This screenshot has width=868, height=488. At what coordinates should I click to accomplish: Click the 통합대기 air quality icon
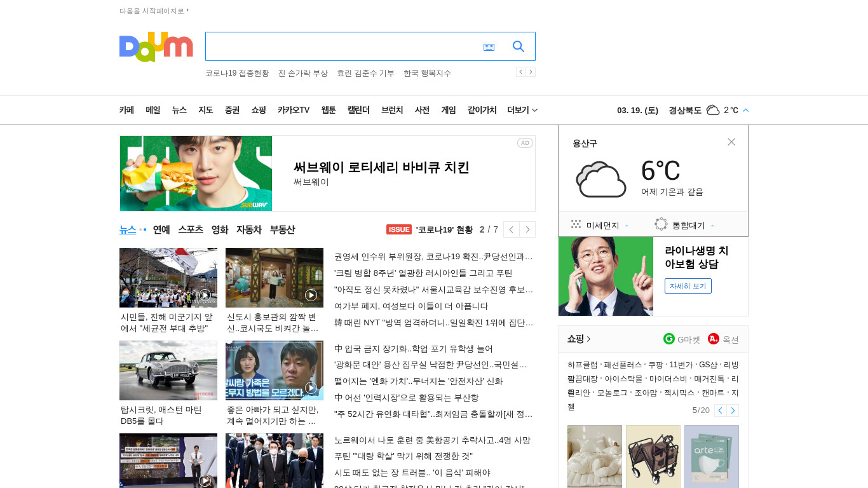point(661,224)
